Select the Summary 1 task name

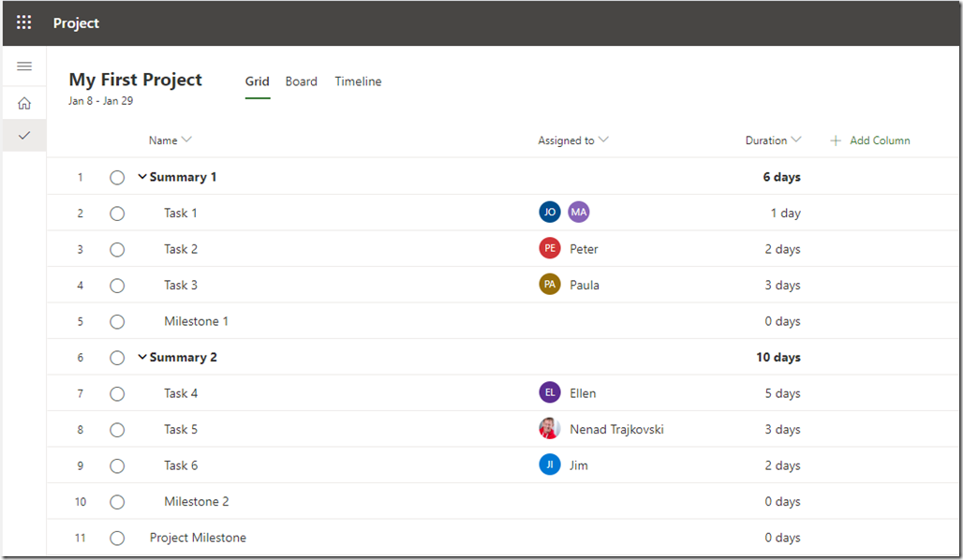click(x=183, y=177)
